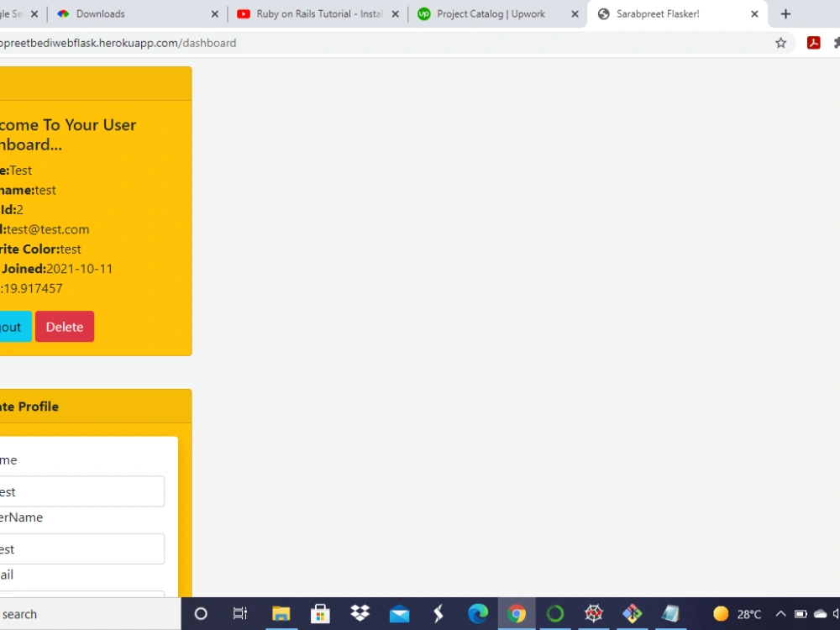Launch Microsoft Edge from the taskbar
840x630 pixels.
tap(478, 614)
